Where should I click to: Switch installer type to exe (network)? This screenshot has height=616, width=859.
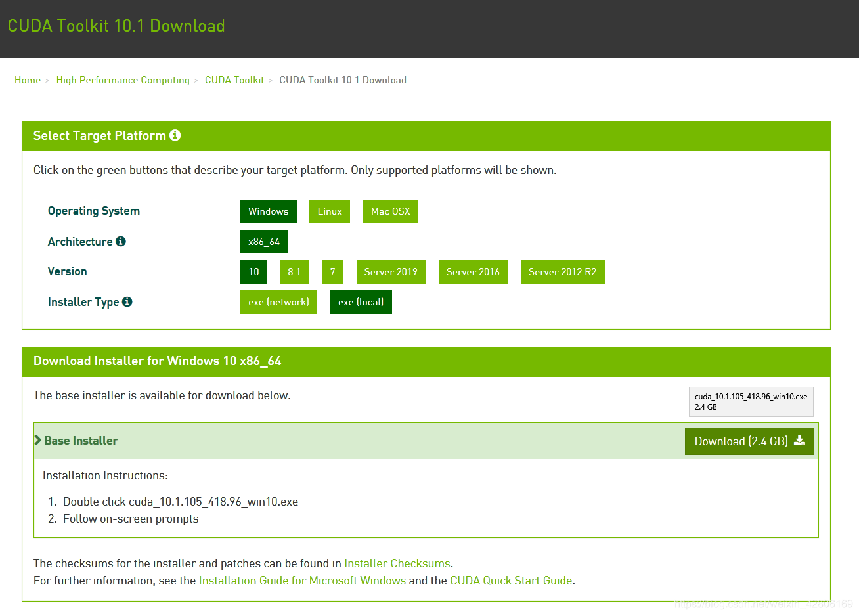pos(278,301)
